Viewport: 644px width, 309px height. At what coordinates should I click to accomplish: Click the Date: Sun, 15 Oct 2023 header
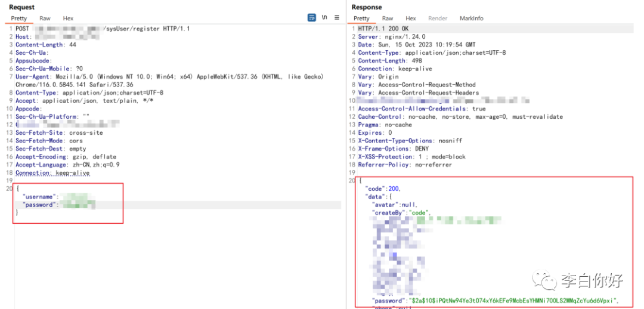click(x=417, y=45)
